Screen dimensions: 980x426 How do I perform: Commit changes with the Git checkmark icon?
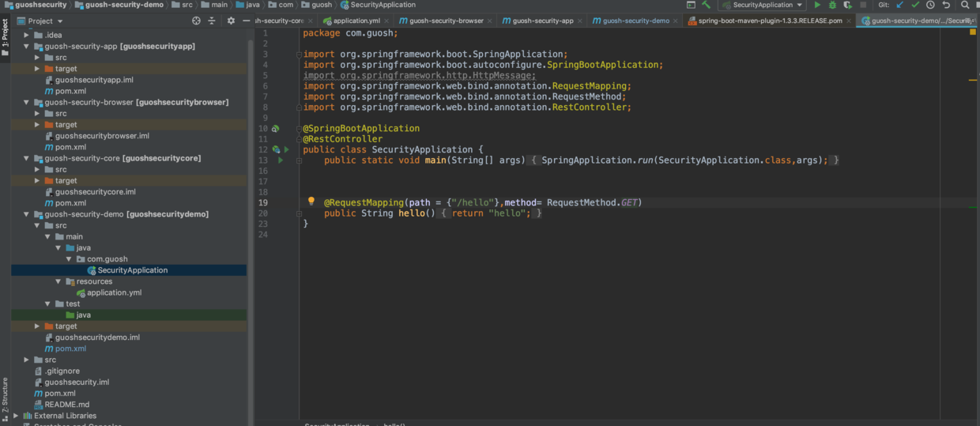915,5
